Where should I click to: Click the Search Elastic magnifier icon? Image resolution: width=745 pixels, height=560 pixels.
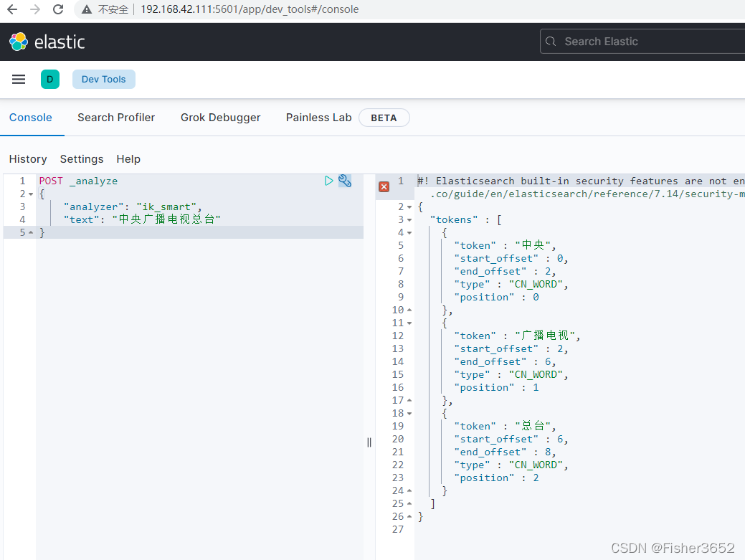[x=551, y=42]
